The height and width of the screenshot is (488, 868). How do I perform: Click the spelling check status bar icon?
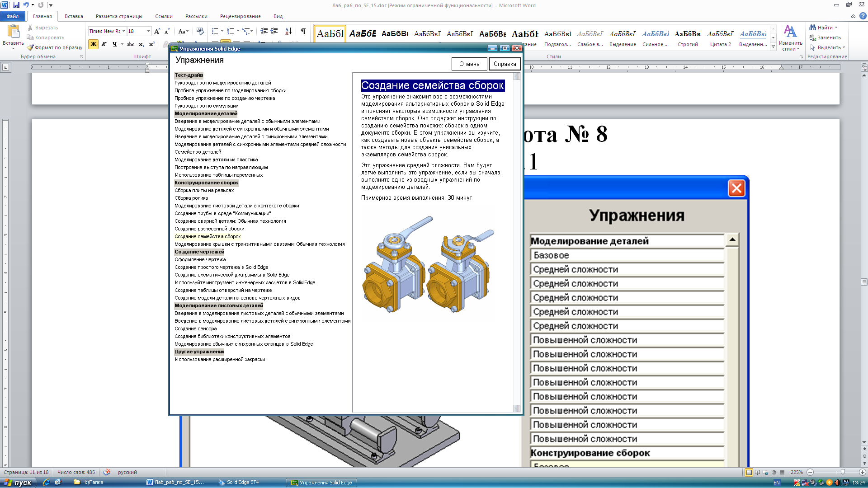pos(107,472)
